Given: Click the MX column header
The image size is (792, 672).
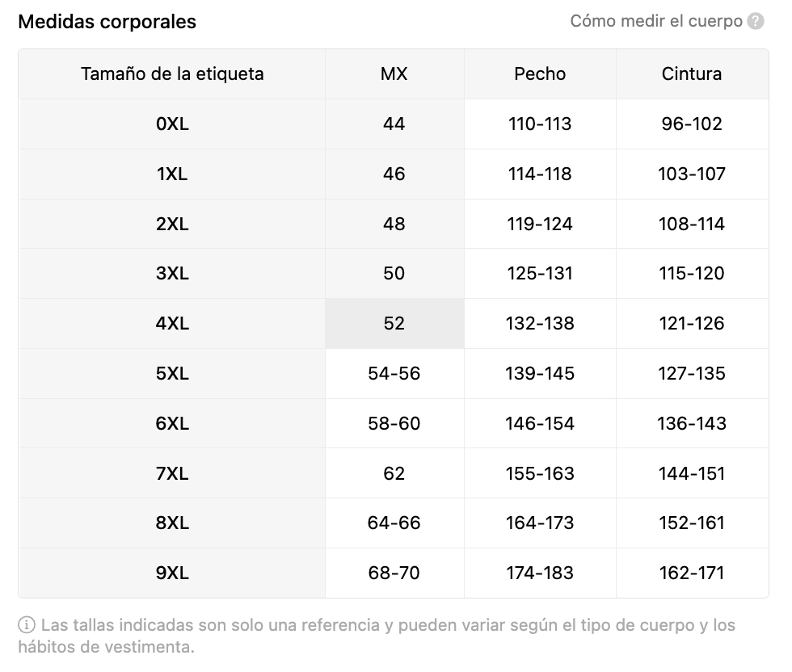Looking at the screenshot, I should 394,74.
